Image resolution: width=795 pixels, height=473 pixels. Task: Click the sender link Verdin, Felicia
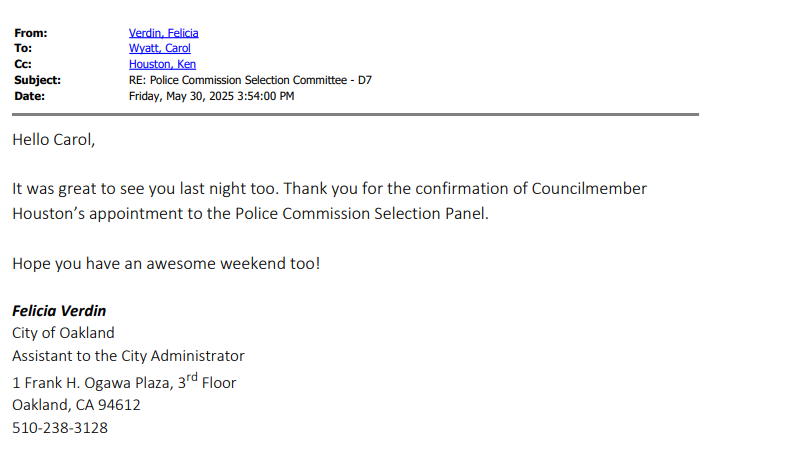(163, 33)
